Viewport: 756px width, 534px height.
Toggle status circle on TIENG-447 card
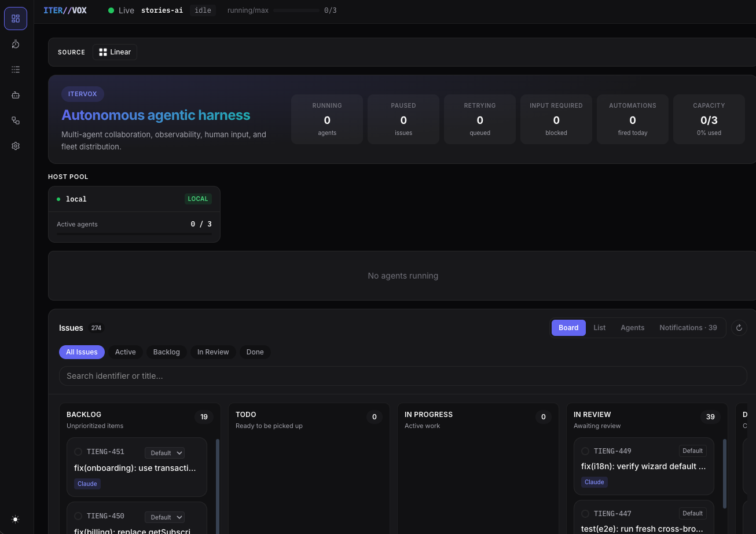(585, 514)
